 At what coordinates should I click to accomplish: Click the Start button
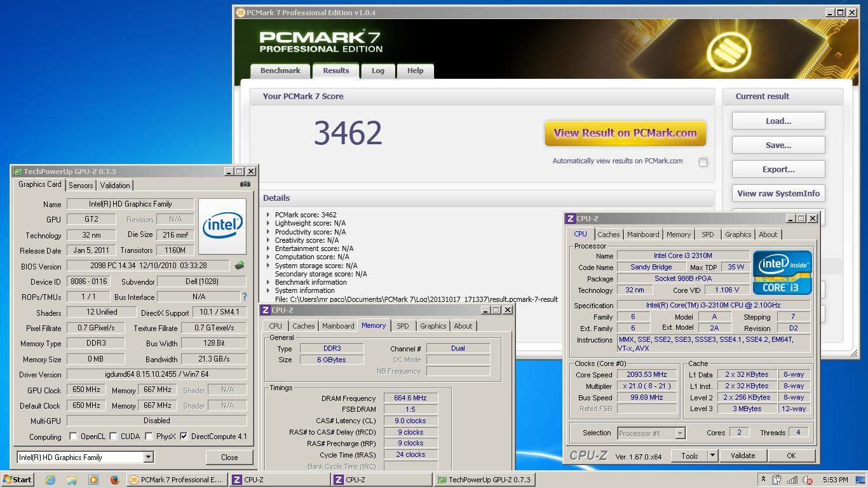click(18, 480)
